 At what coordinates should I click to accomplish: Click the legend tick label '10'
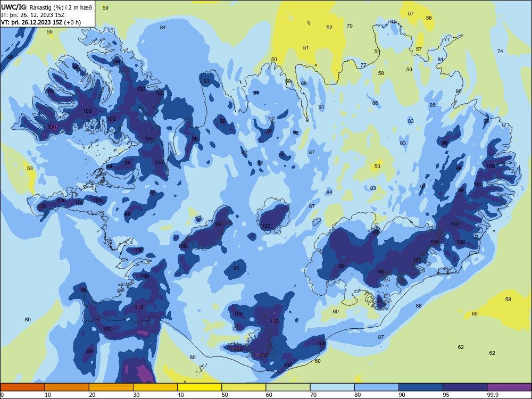click(x=48, y=395)
